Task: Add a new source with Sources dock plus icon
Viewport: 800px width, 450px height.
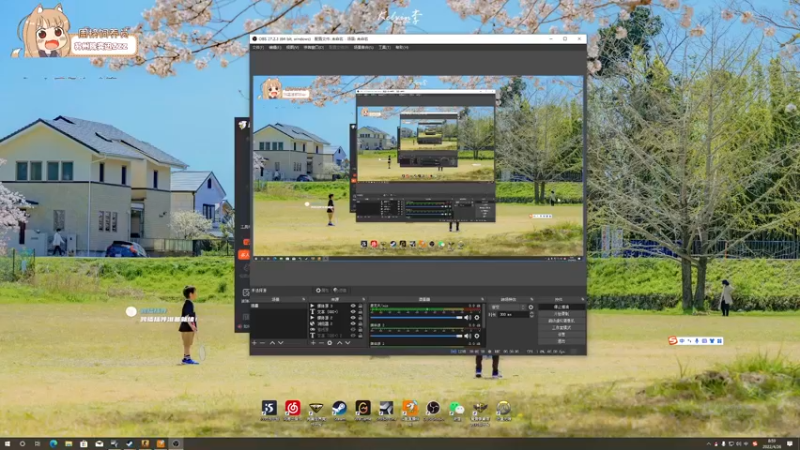Action: point(313,343)
